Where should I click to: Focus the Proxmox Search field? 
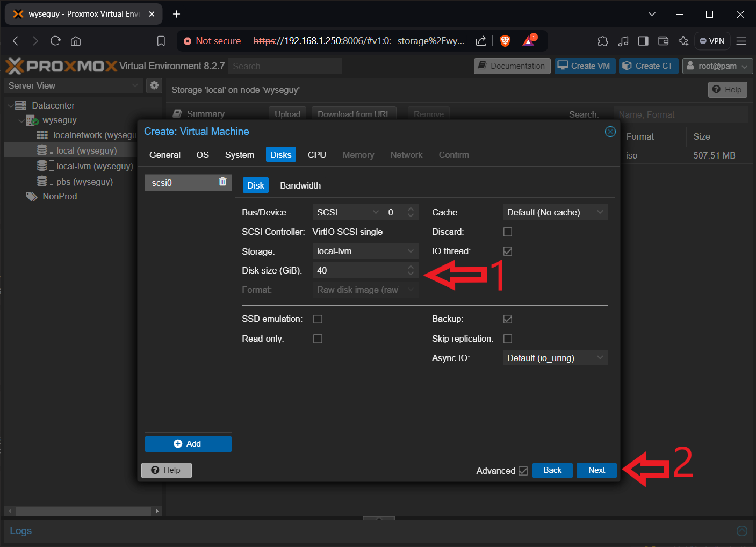[x=285, y=66]
